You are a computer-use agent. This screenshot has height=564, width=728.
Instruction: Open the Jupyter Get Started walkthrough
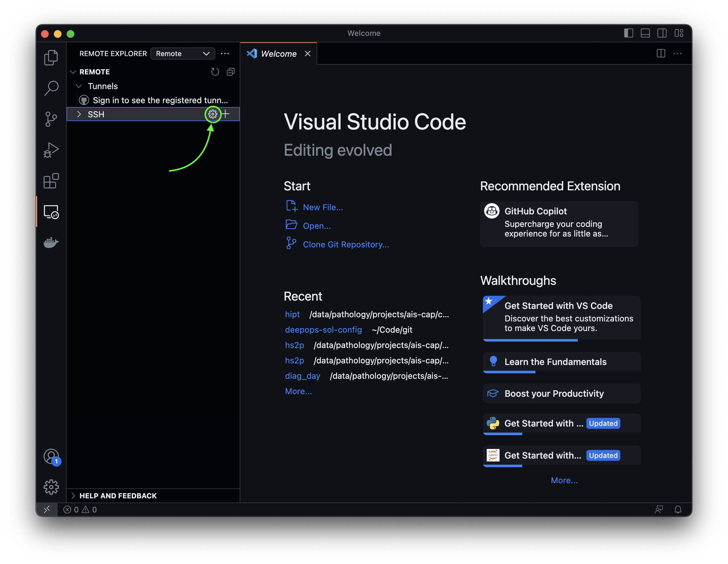[x=562, y=456]
